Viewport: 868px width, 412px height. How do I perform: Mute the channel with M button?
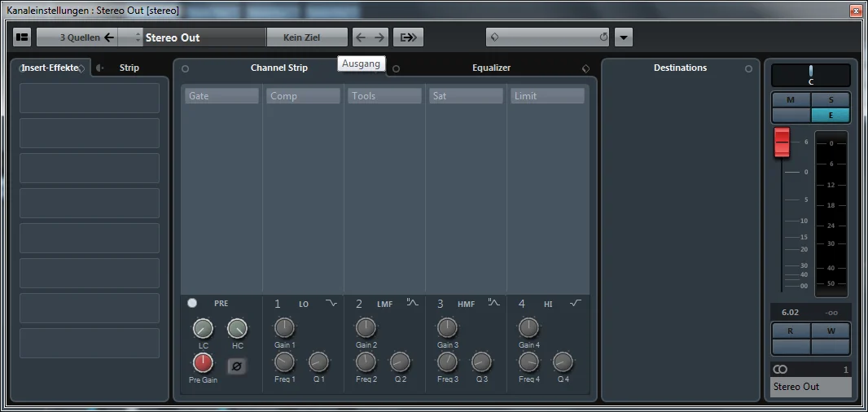tap(791, 99)
